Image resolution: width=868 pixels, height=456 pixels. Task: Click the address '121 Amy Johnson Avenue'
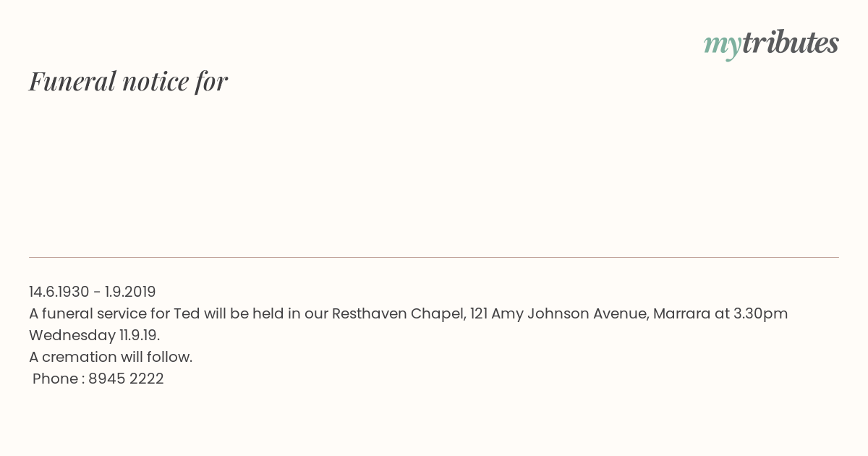558,313
